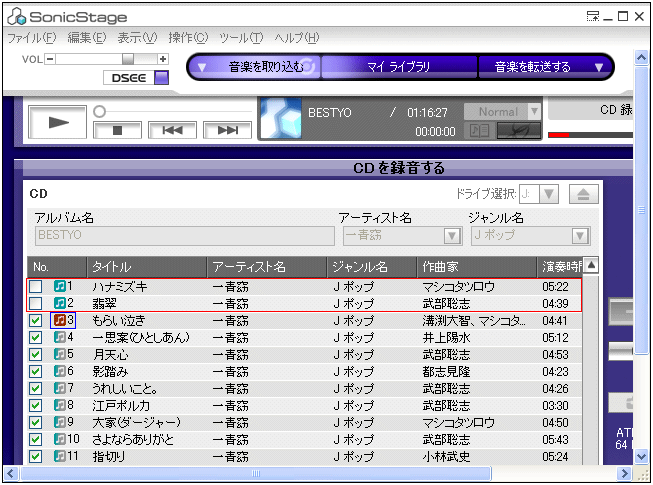Click the アルバム名 field containing BESTYO
This screenshot has height=485, width=653.
pos(184,236)
